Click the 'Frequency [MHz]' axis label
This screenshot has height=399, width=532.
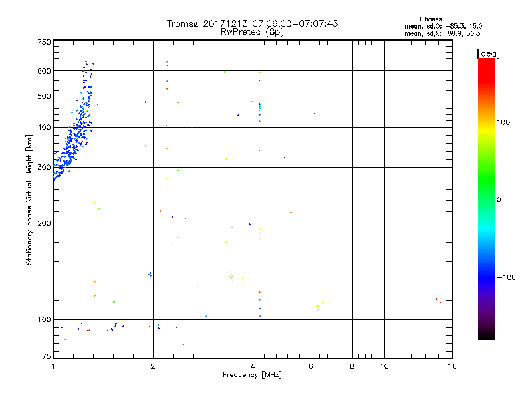point(252,375)
